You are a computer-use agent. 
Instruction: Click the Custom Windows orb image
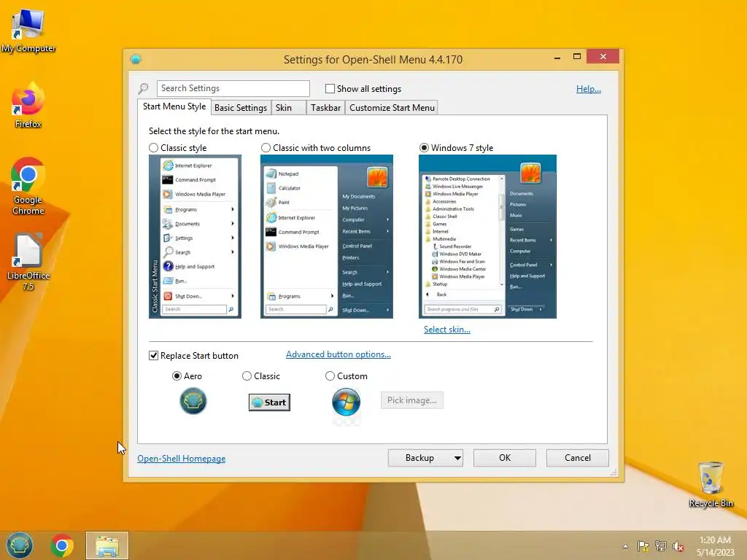click(x=346, y=402)
